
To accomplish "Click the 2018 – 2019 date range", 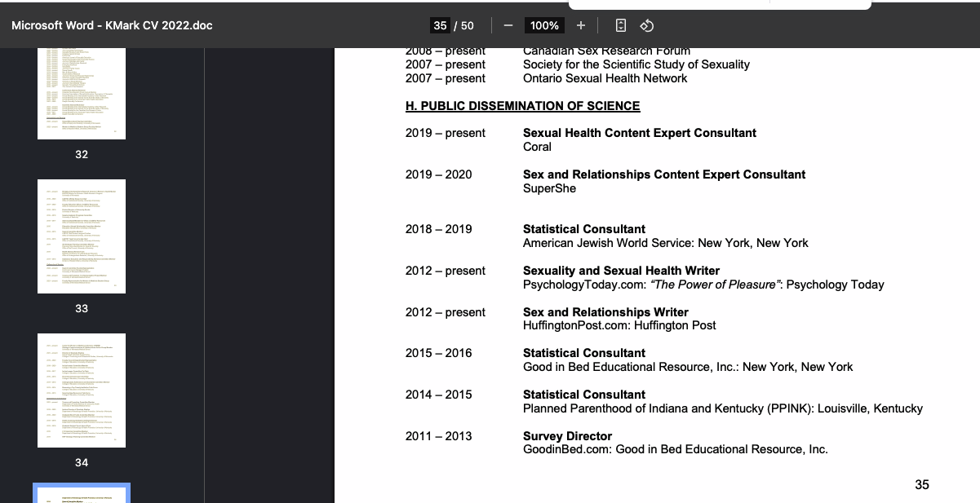I will click(439, 229).
